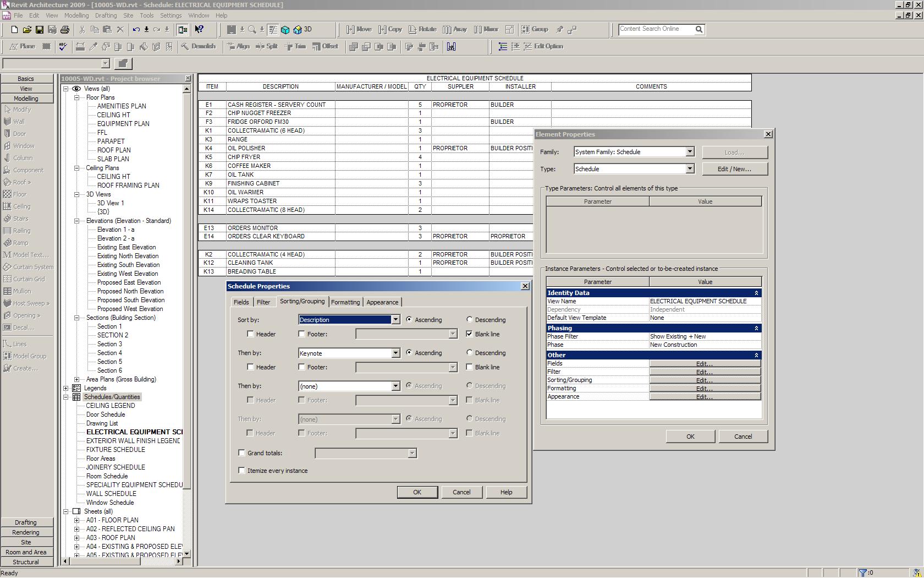This screenshot has height=578, width=924.
Task: Click the Undo arrow icon
Action: point(136,30)
